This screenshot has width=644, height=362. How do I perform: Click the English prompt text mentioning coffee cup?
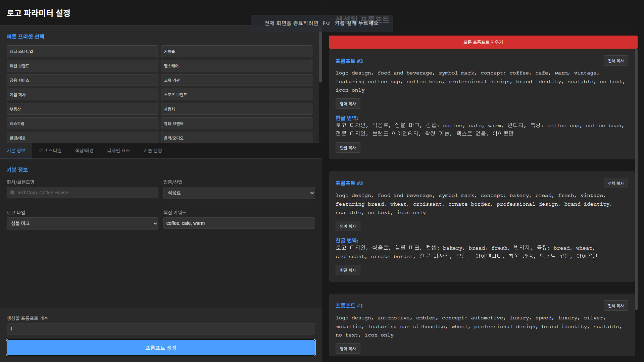pos(480,82)
